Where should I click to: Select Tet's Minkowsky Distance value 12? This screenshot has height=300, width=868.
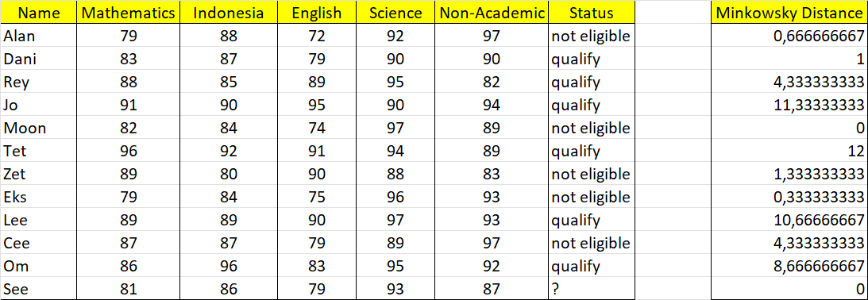[789, 151]
